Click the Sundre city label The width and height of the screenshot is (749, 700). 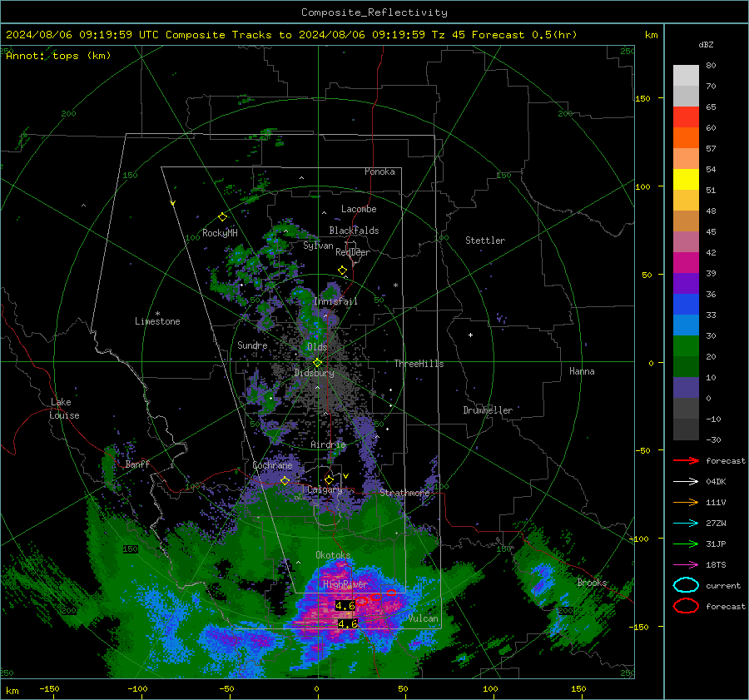252,345
